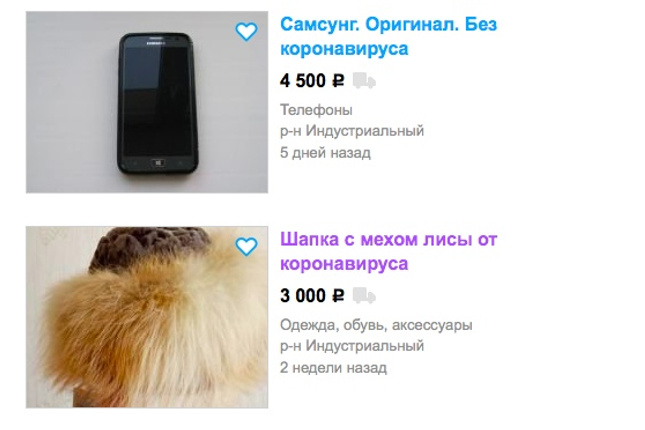The height and width of the screenshot is (430, 645).
Task: Click 'р-н Индустриальный' under the phone listing
Action: click(352, 131)
